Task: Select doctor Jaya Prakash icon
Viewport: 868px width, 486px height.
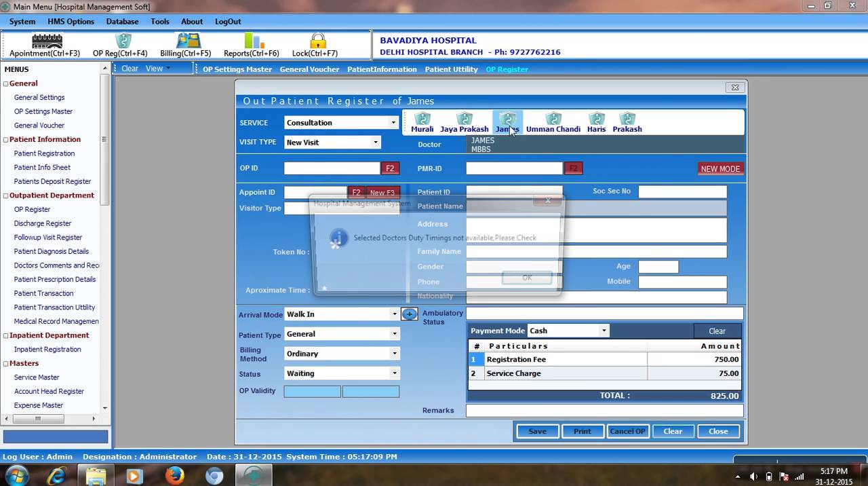Action: [x=465, y=123]
